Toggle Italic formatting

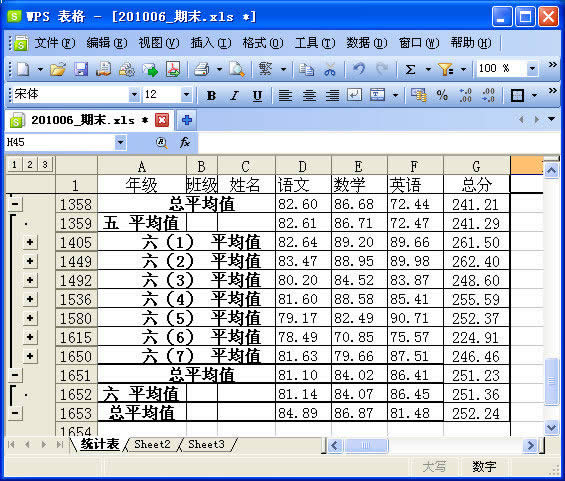[x=234, y=95]
